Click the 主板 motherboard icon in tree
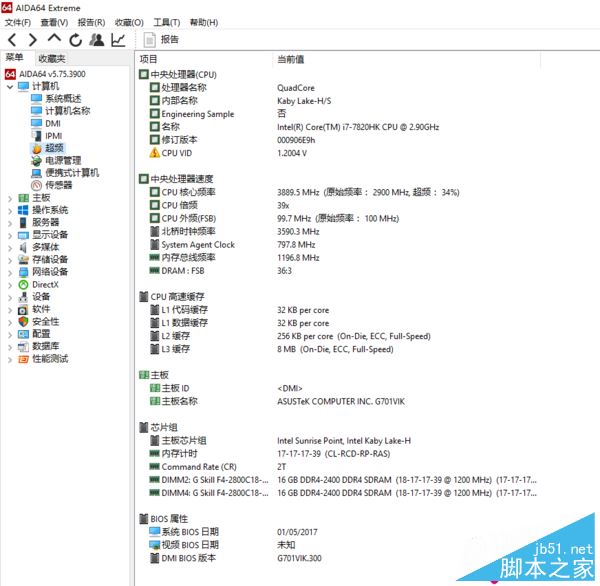This screenshot has height=586, width=600. pyautogui.click(x=23, y=198)
